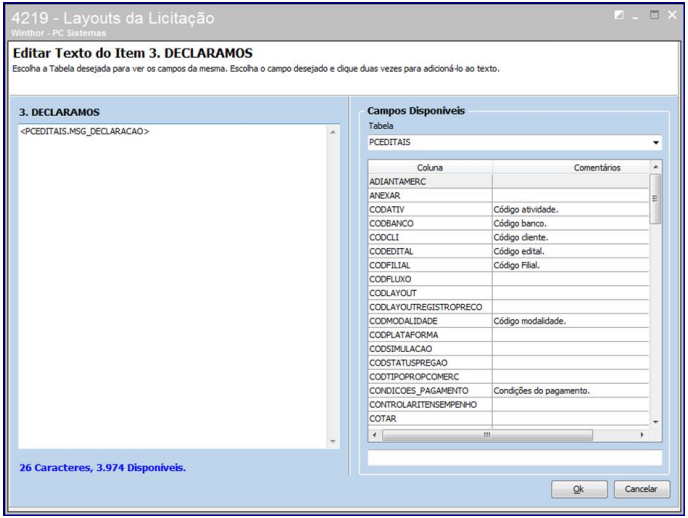Screen dimensions: 688x518
Task: Select the CODCLI column entry
Action: [430, 237]
